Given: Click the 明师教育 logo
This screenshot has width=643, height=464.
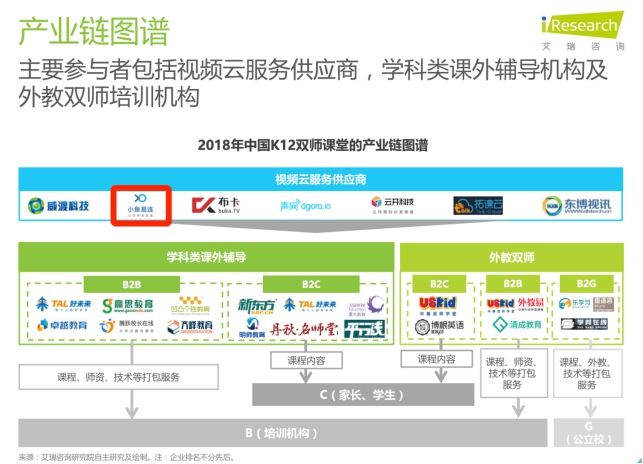Looking at the screenshot, I should tap(252, 328).
